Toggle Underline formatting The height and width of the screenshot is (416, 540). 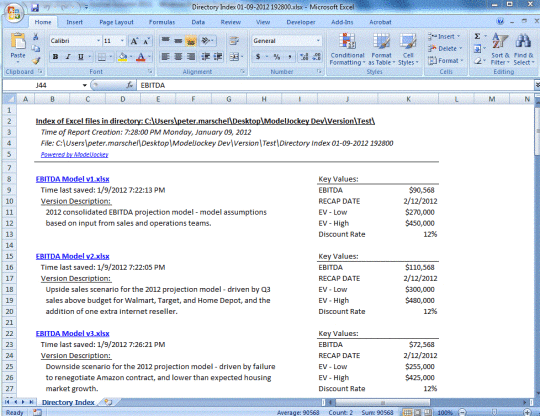click(x=80, y=57)
